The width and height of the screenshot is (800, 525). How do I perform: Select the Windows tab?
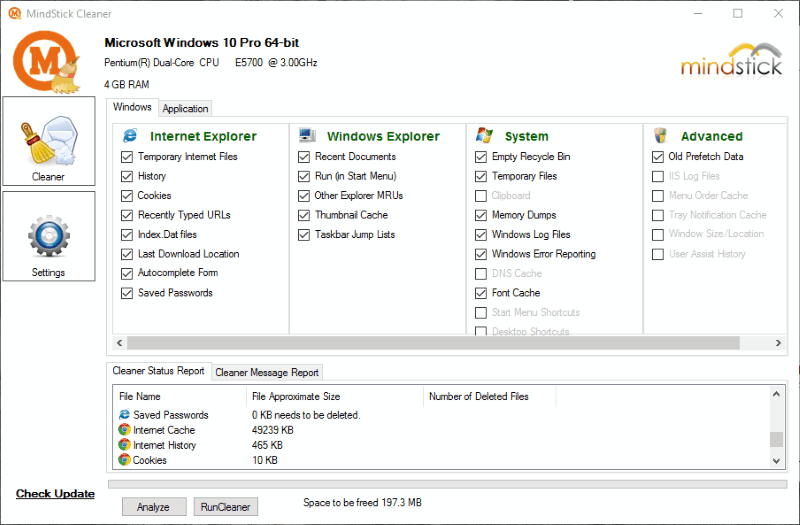point(132,107)
